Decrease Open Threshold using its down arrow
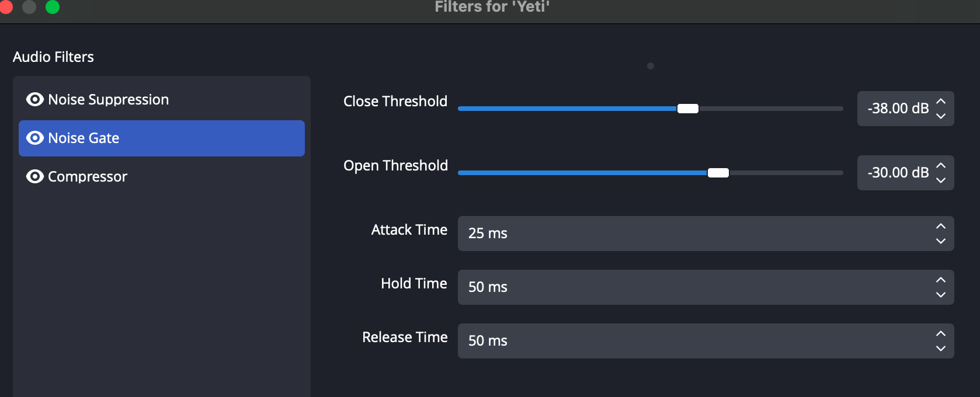The image size is (980, 397). (940, 180)
